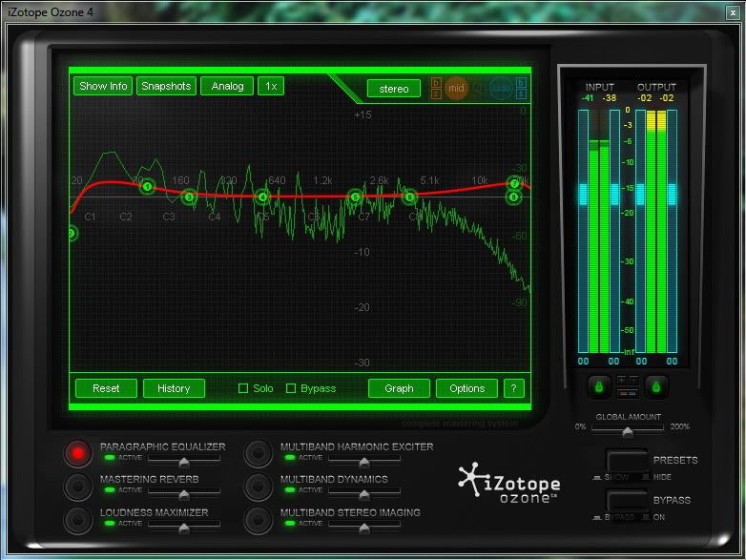Click the left input gain fader handle

(x=583, y=194)
